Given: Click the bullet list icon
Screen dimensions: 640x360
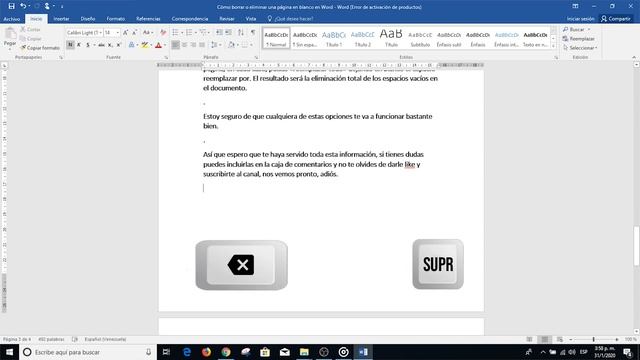Looking at the screenshot, I should pyautogui.click(x=175, y=32).
